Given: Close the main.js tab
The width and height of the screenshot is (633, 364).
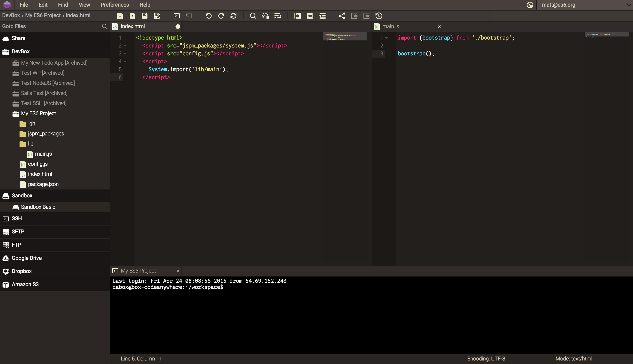Looking at the screenshot, I should [x=439, y=27].
